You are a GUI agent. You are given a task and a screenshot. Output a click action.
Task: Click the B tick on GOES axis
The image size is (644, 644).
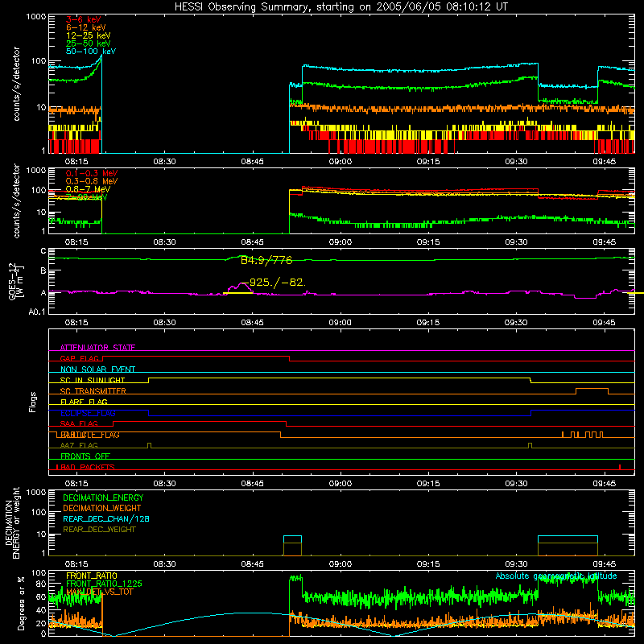point(43,271)
